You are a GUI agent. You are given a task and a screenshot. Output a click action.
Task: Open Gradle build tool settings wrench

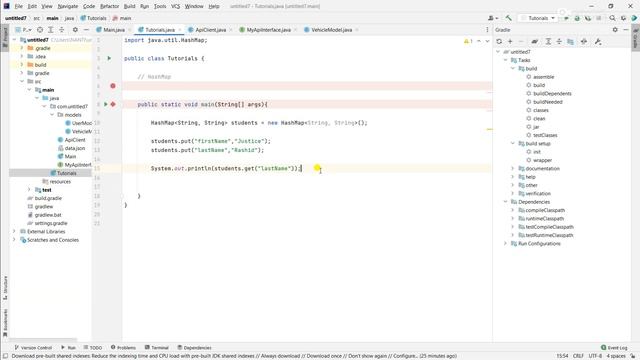tap(598, 41)
